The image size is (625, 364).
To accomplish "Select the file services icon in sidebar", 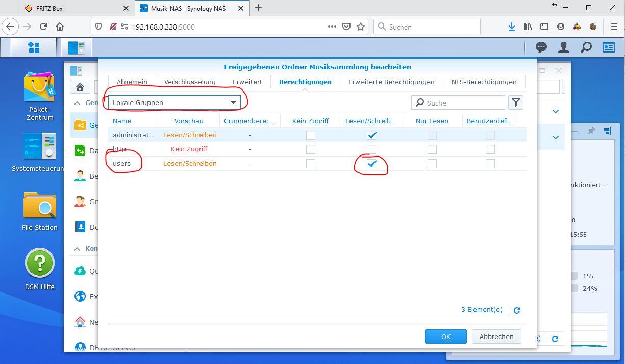I will 80,150.
